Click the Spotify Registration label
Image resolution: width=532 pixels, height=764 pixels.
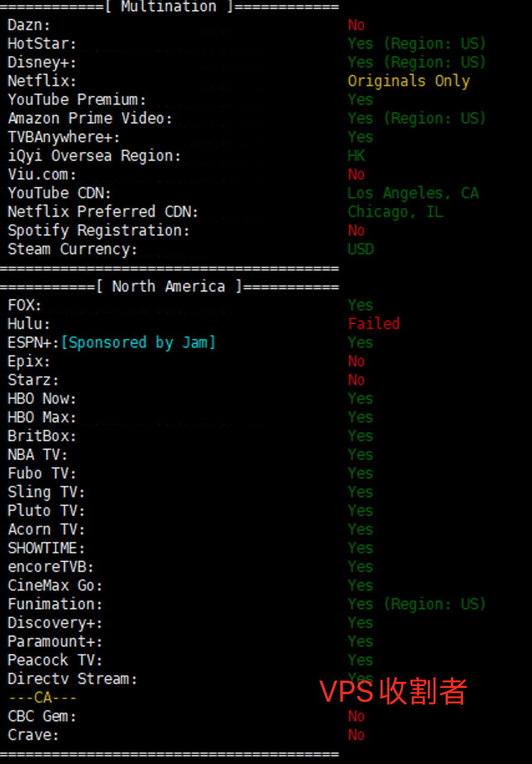98,231
